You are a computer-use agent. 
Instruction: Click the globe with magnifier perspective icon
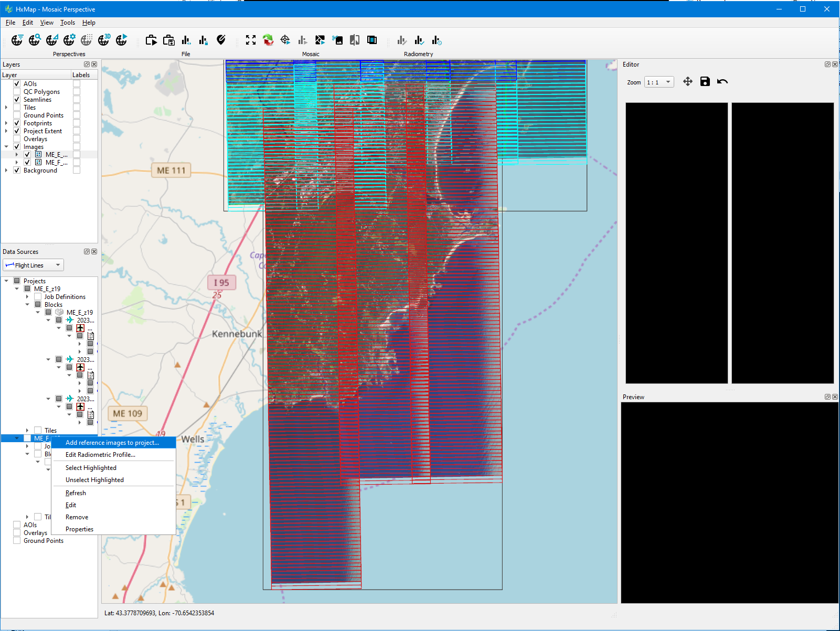pyautogui.click(x=35, y=40)
